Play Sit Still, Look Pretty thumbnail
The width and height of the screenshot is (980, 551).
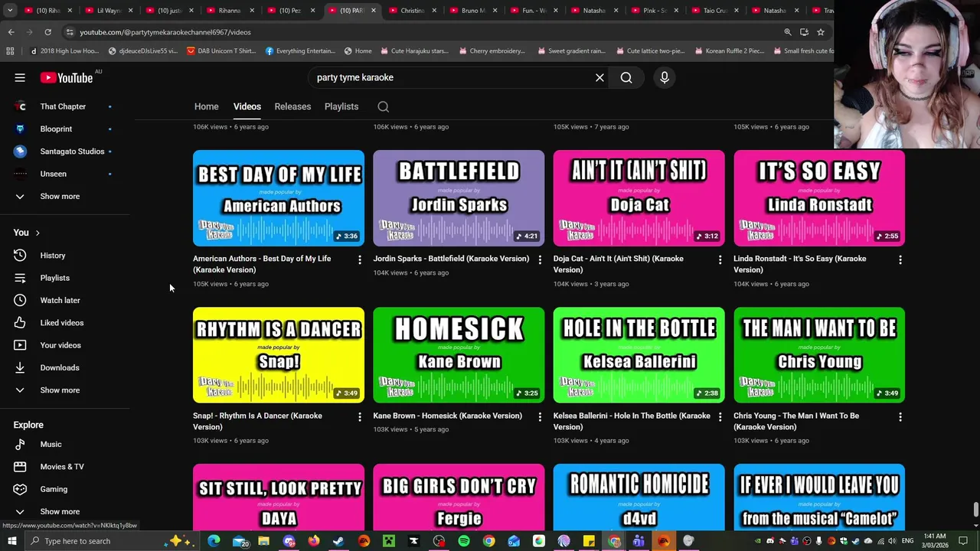[279, 497]
